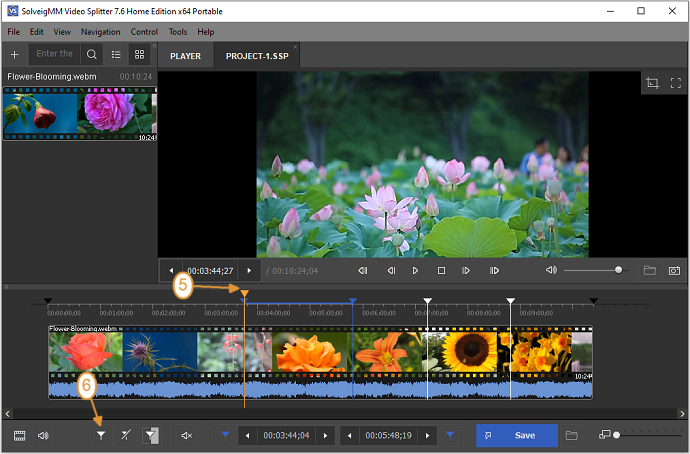Step current position 00:03:44;27 forward

pos(249,271)
